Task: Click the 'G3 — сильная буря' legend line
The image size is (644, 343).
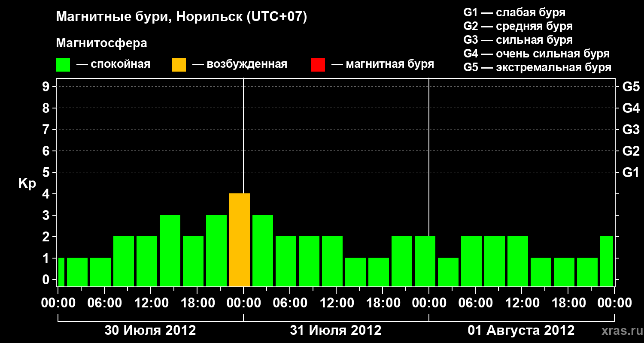Action: point(518,40)
